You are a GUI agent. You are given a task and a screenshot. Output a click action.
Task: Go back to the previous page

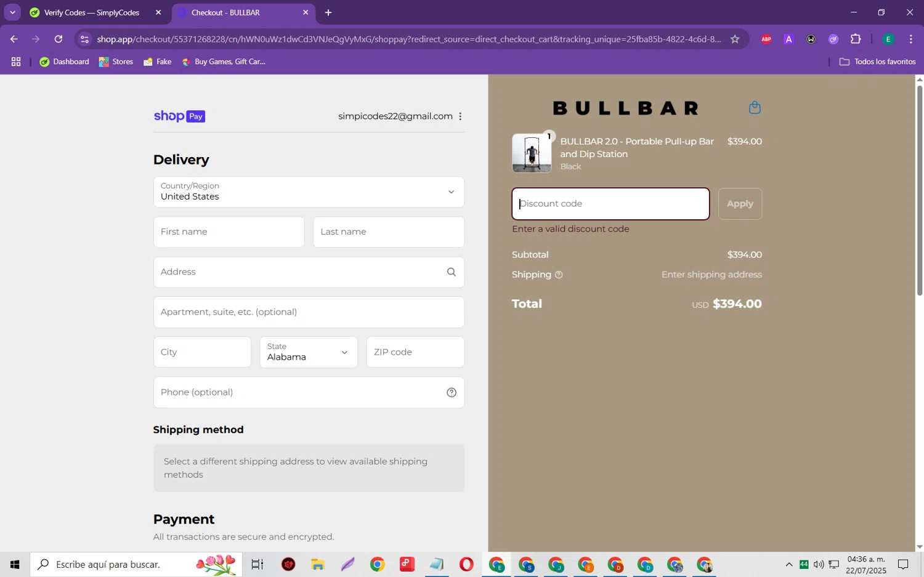[14, 39]
